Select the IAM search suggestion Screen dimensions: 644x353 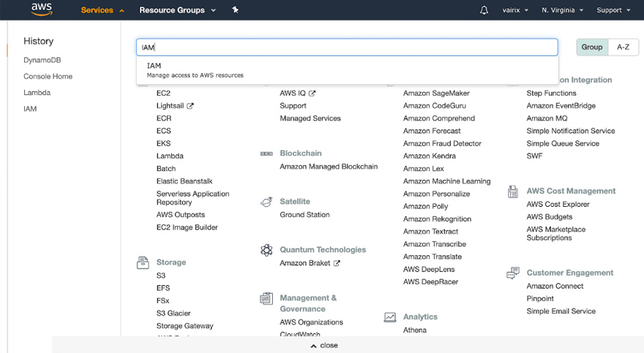click(x=347, y=70)
